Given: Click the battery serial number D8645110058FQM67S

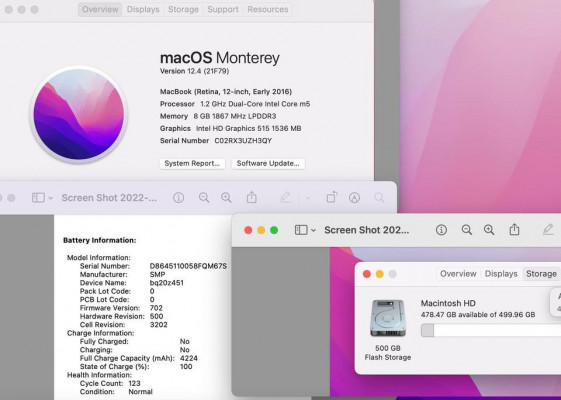Looking at the screenshot, I should click(x=188, y=266).
